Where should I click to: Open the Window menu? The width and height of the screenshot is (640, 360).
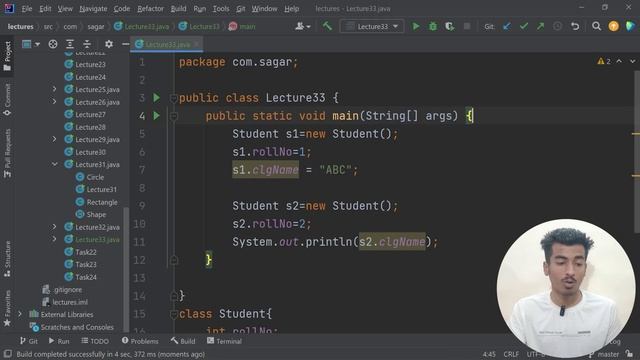[264, 9]
